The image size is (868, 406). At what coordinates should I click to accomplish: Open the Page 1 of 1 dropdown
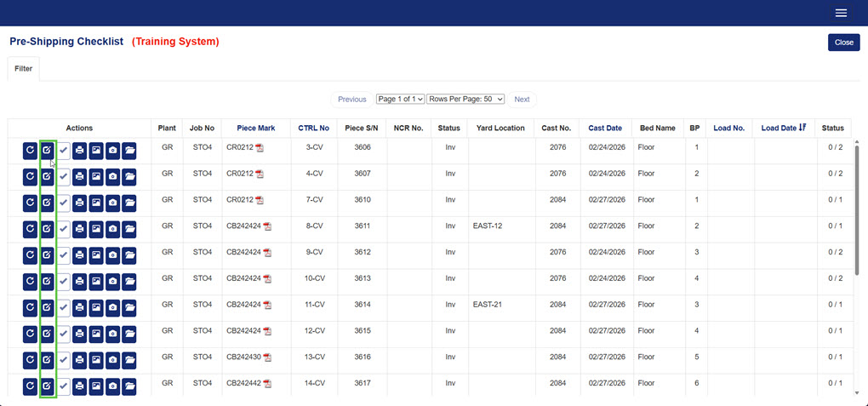click(400, 99)
